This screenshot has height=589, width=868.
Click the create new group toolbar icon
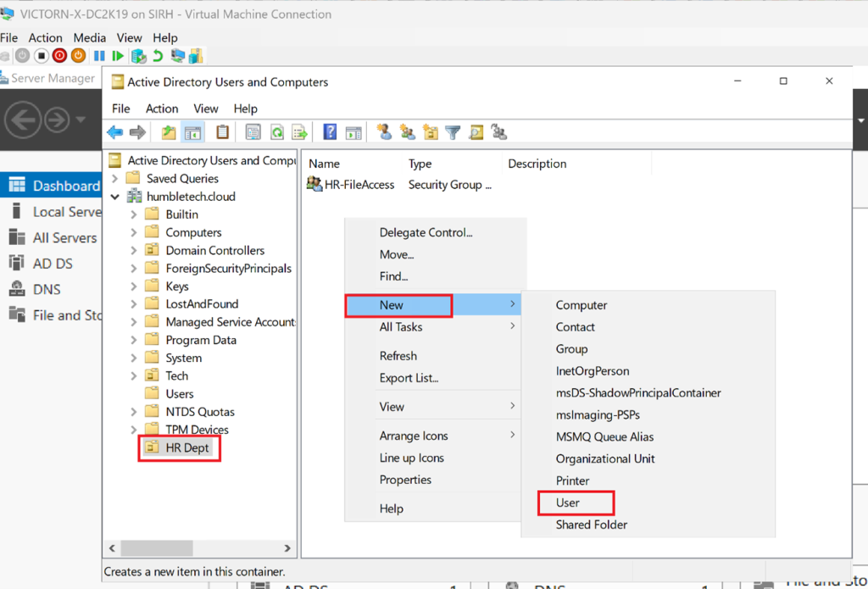click(408, 132)
